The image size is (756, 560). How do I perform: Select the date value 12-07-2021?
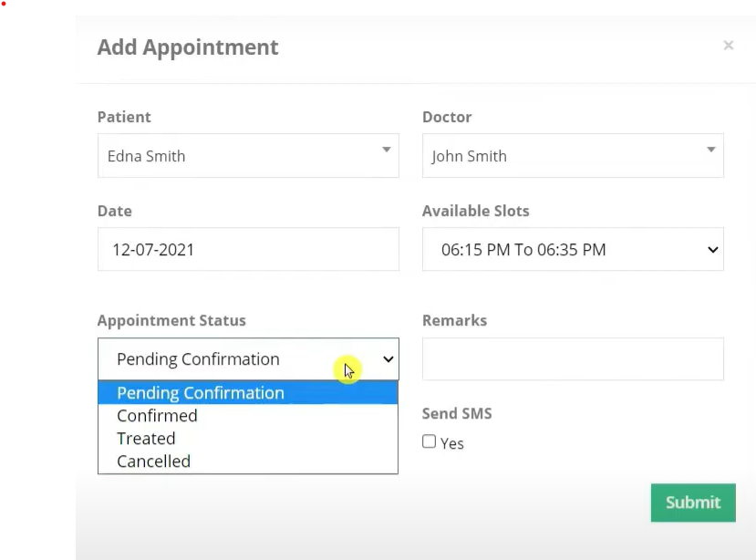click(x=248, y=249)
